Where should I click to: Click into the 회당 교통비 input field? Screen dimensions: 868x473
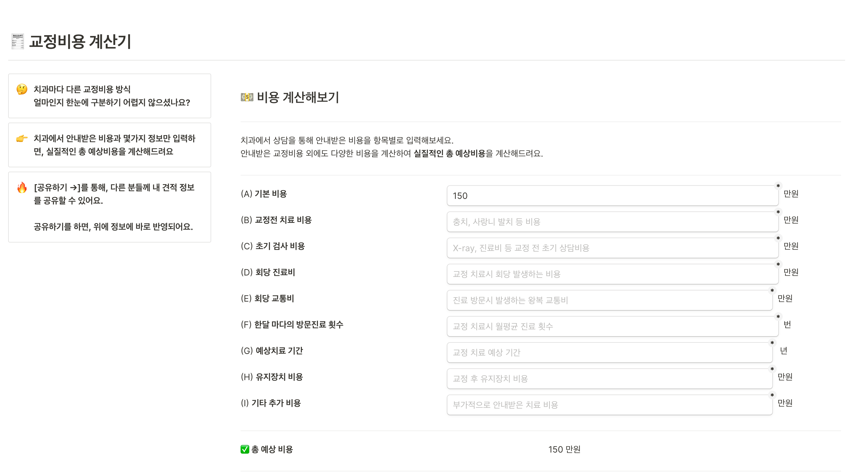click(609, 300)
